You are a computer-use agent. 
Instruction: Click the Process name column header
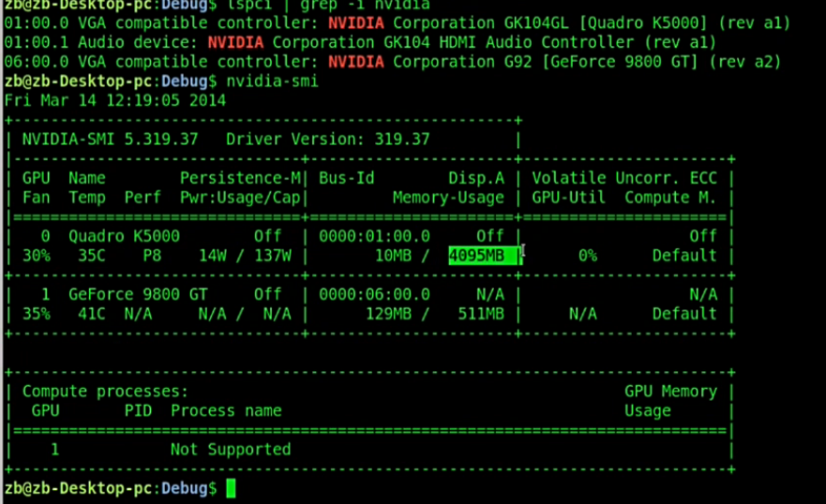click(x=226, y=411)
